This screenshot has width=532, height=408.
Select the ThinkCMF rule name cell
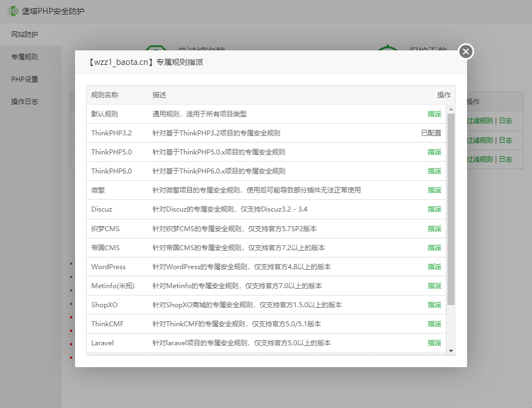(x=107, y=324)
